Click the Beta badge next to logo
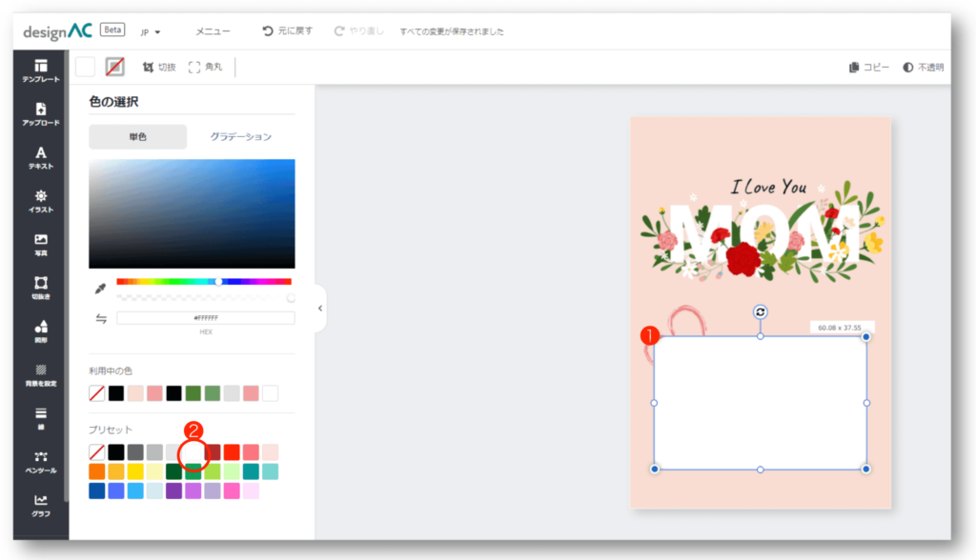Viewport: 976px width, 560px height. [112, 30]
